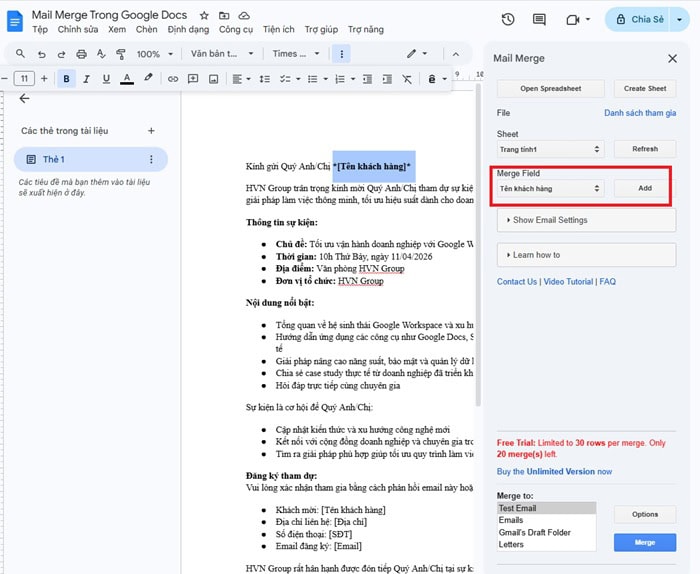Open the paragraph style dropdown
The height and width of the screenshot is (574, 700).
coord(222,54)
